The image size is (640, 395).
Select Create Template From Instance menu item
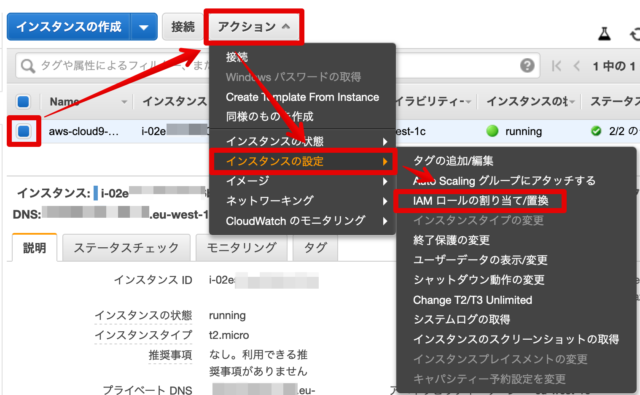302,97
